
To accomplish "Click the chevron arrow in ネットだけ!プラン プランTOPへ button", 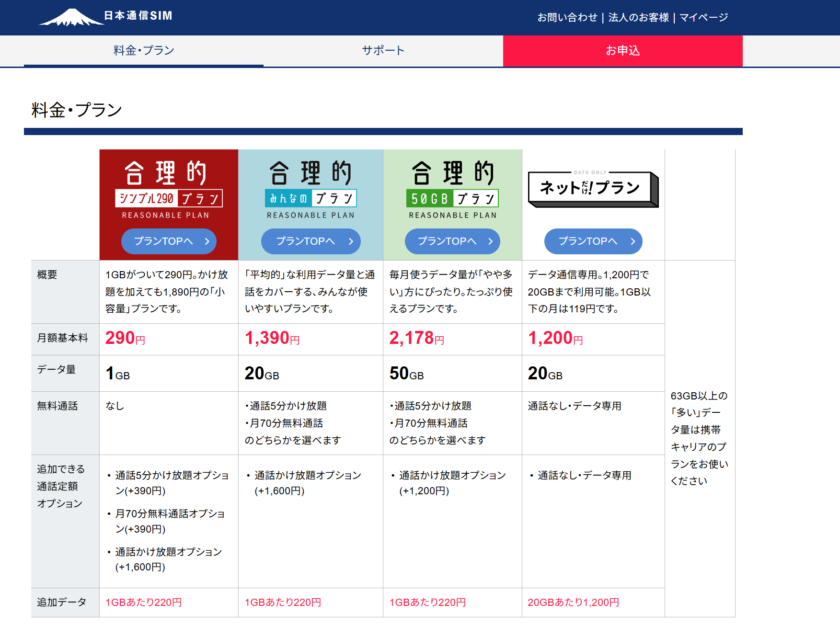I will (x=633, y=241).
